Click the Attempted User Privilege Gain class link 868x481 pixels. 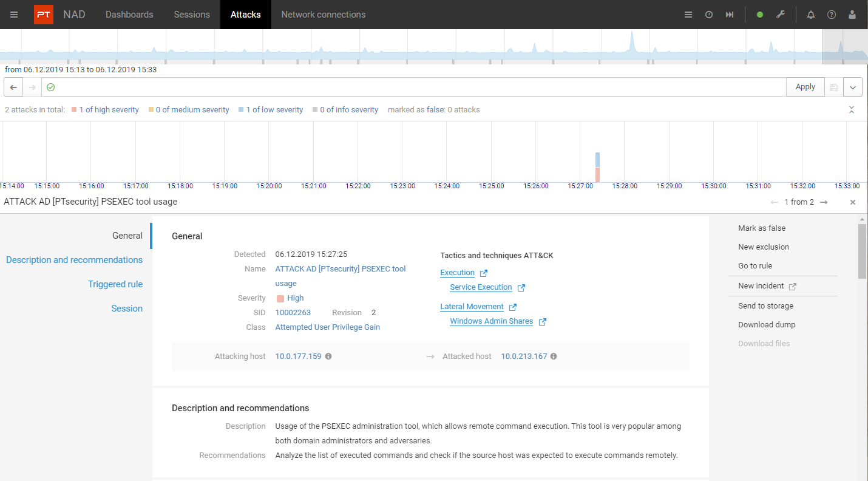point(328,327)
